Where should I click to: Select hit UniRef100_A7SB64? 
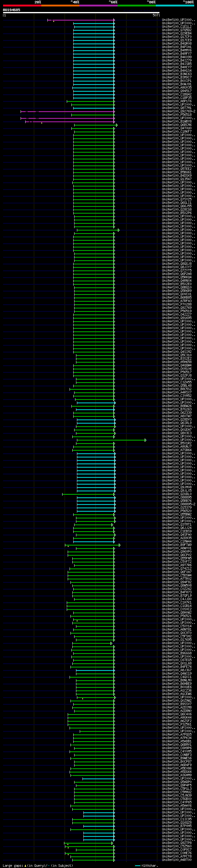tap(177, 450)
